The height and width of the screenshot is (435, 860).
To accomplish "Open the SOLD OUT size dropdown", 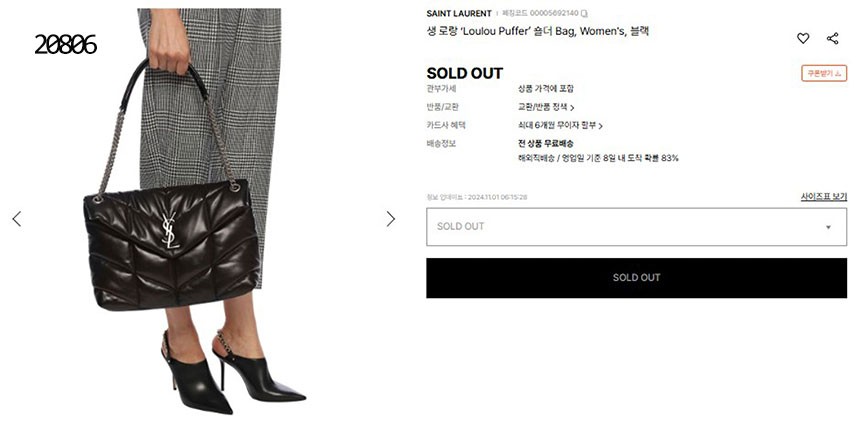I will [x=636, y=227].
